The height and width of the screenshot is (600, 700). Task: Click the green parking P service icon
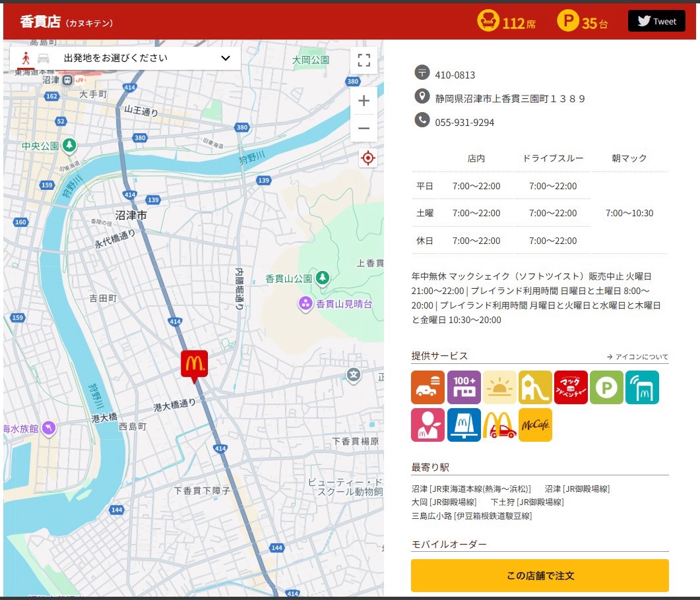click(x=606, y=387)
